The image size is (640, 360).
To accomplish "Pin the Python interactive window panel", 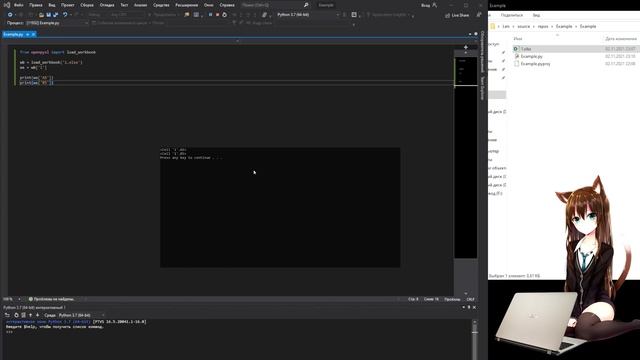I will [469, 307].
